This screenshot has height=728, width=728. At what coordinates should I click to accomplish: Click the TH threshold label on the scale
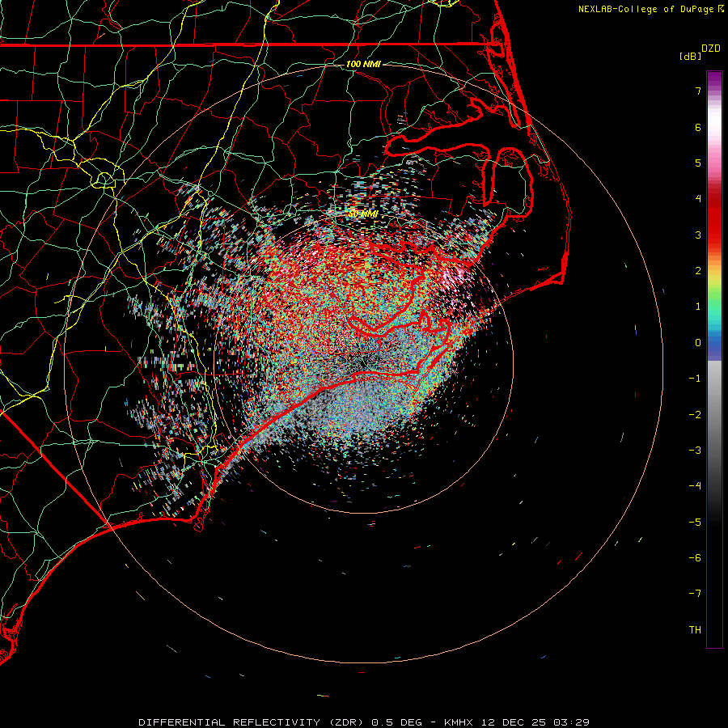point(695,630)
